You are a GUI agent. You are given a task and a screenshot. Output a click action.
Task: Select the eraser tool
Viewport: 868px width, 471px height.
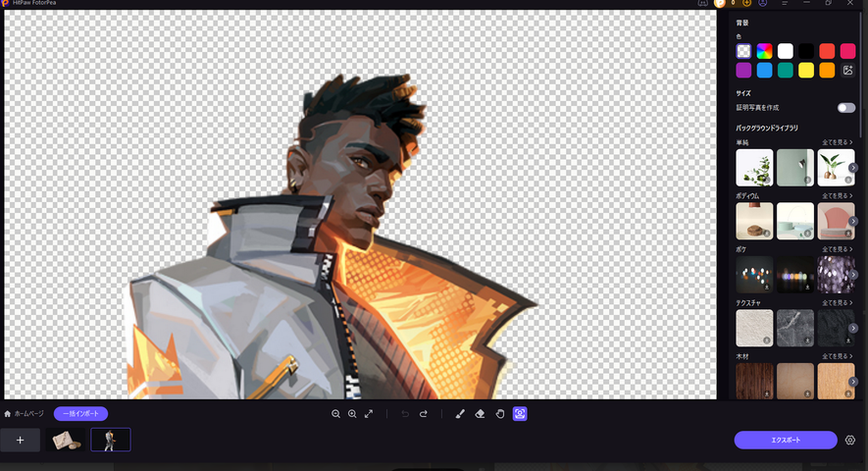pyautogui.click(x=480, y=414)
